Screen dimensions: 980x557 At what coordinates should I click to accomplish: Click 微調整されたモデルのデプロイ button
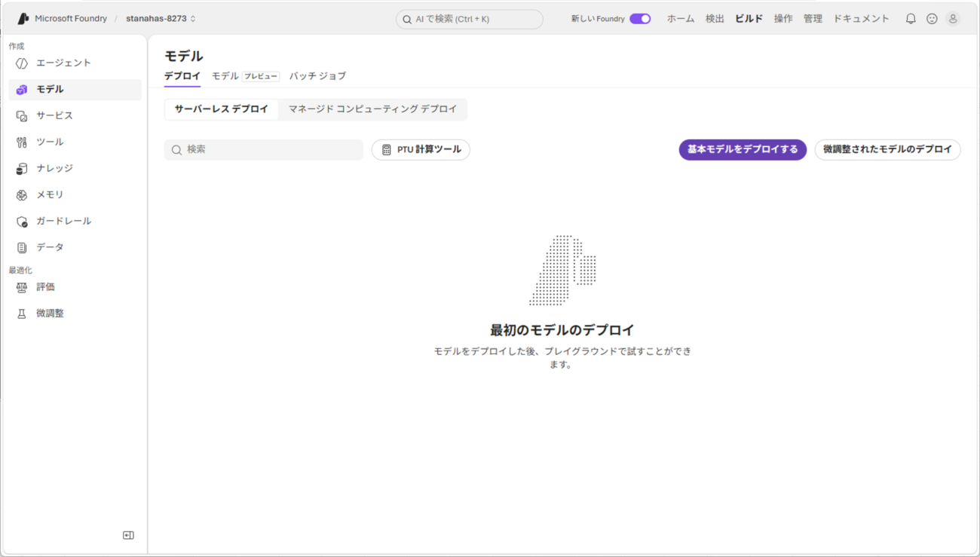click(887, 150)
